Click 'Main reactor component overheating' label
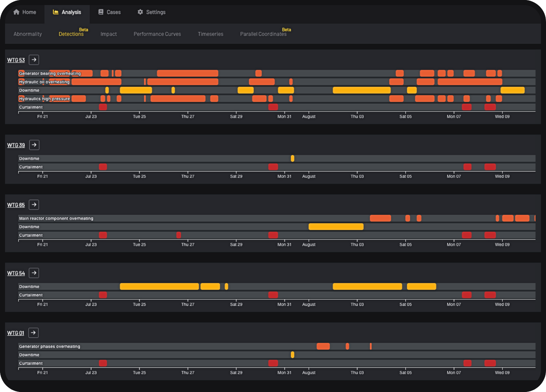 [x=56, y=219]
